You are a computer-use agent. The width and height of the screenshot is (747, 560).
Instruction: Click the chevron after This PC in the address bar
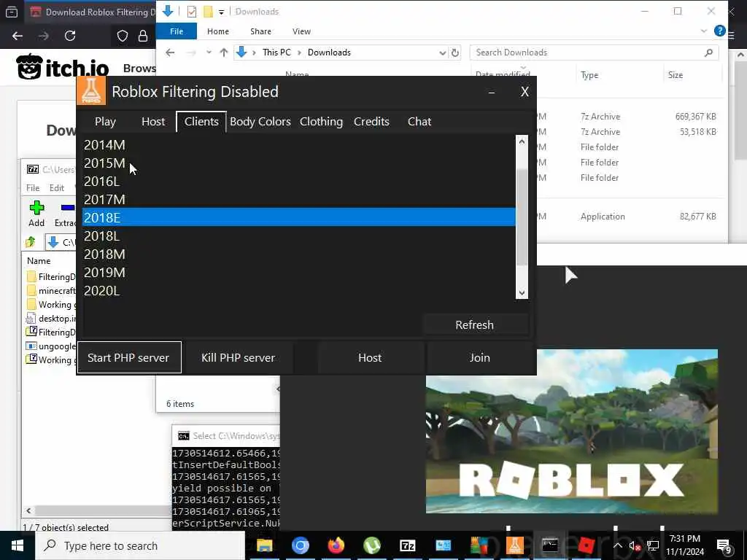coord(300,52)
